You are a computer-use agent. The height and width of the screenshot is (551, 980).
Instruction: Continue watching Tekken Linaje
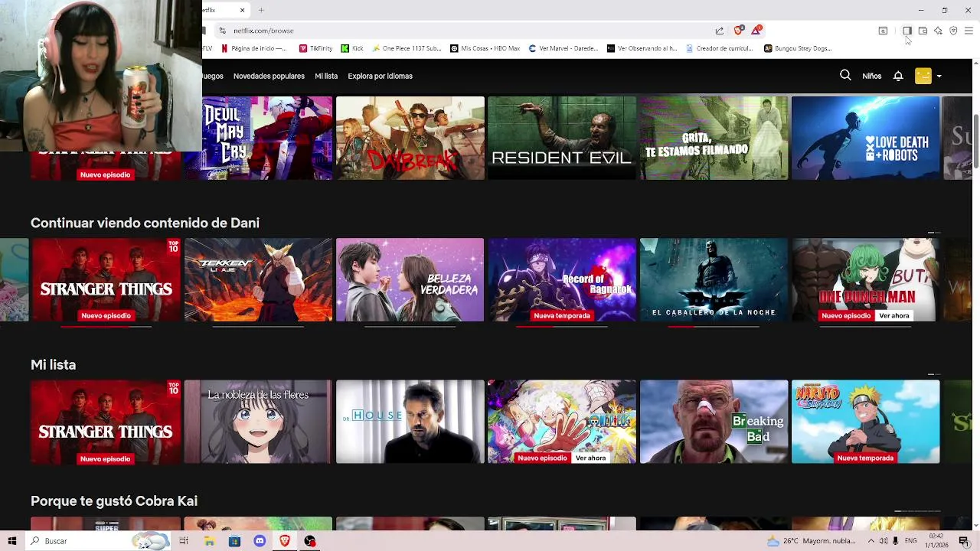coord(258,279)
